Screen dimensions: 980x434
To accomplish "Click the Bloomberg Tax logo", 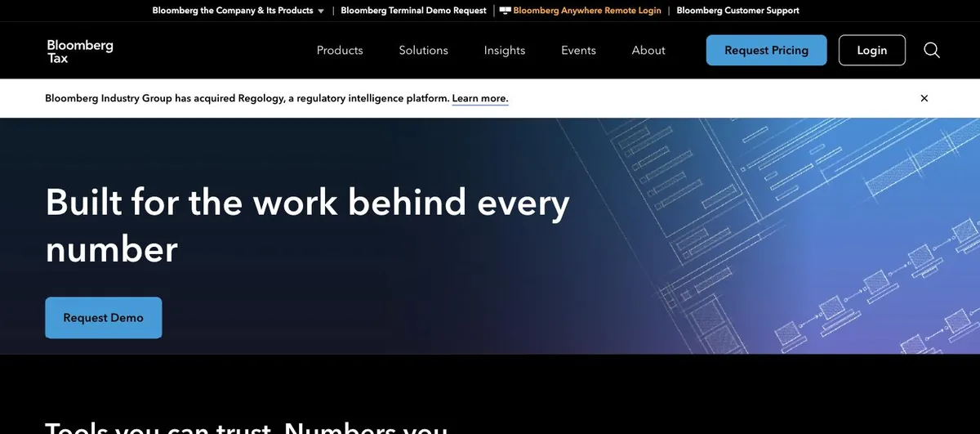I will click(80, 51).
